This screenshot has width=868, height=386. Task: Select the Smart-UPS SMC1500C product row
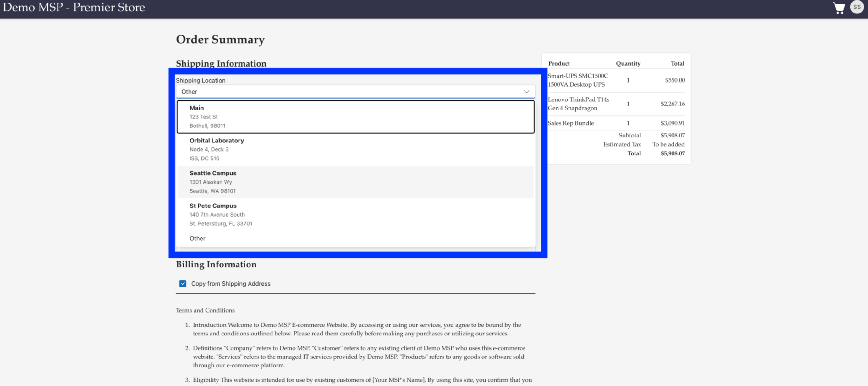point(578,80)
